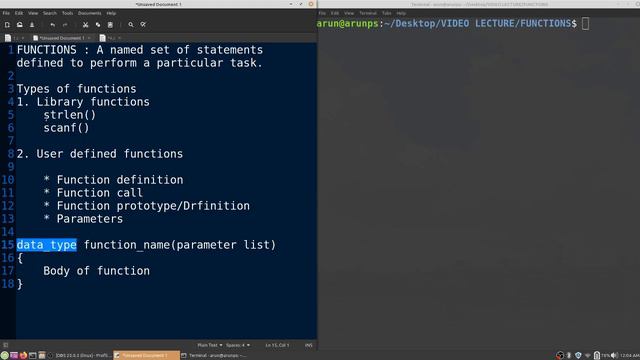Create a new document with toolbar icon
The width and height of the screenshot is (640, 360).
7,25
